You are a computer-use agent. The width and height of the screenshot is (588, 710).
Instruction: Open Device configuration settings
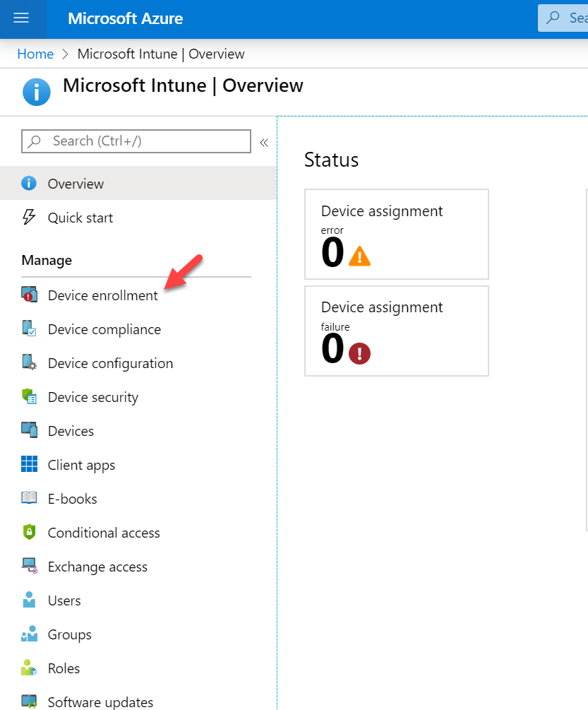pos(30,363)
